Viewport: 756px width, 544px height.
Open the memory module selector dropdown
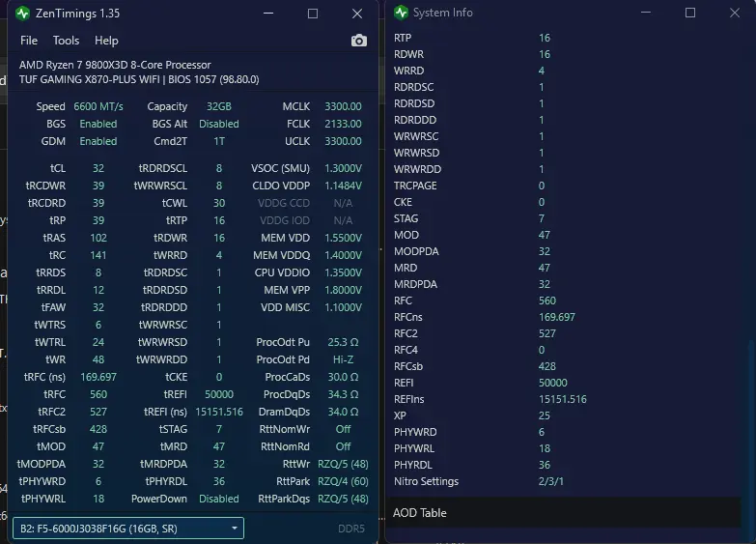coord(128,529)
